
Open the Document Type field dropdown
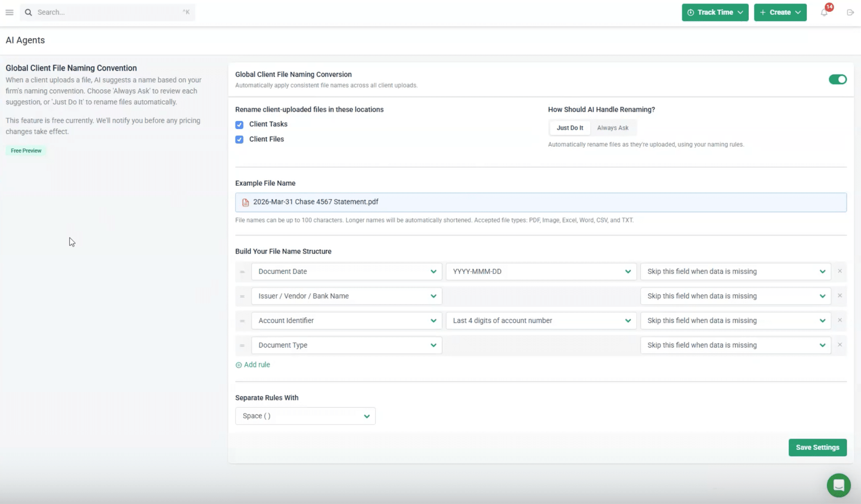[346, 345]
